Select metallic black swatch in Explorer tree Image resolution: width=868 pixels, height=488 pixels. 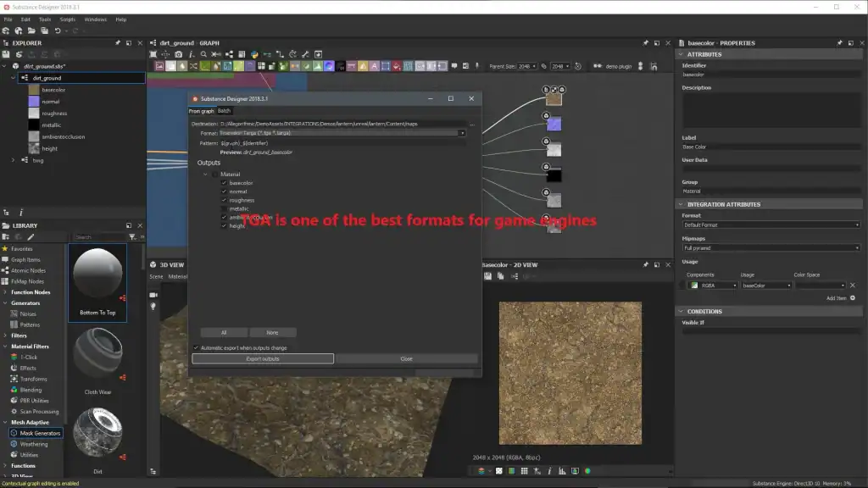coord(34,125)
